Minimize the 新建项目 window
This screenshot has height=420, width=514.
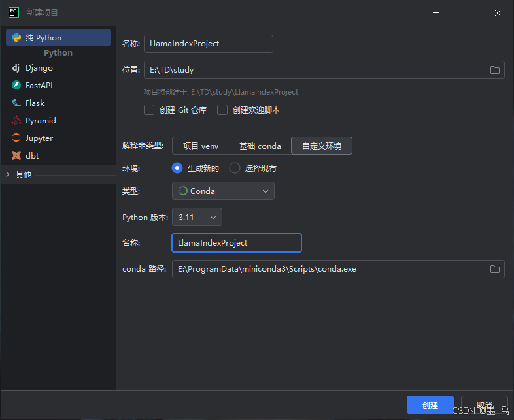point(436,13)
